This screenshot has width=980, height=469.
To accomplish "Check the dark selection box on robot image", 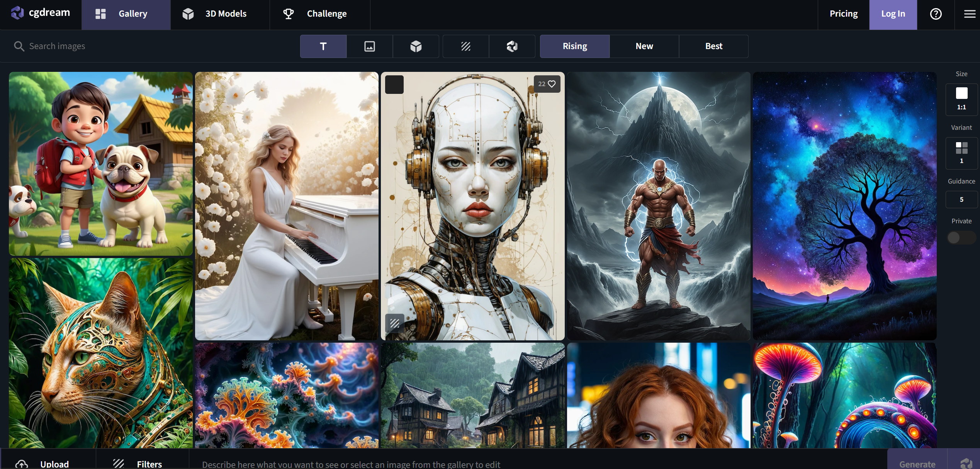I will [x=394, y=85].
